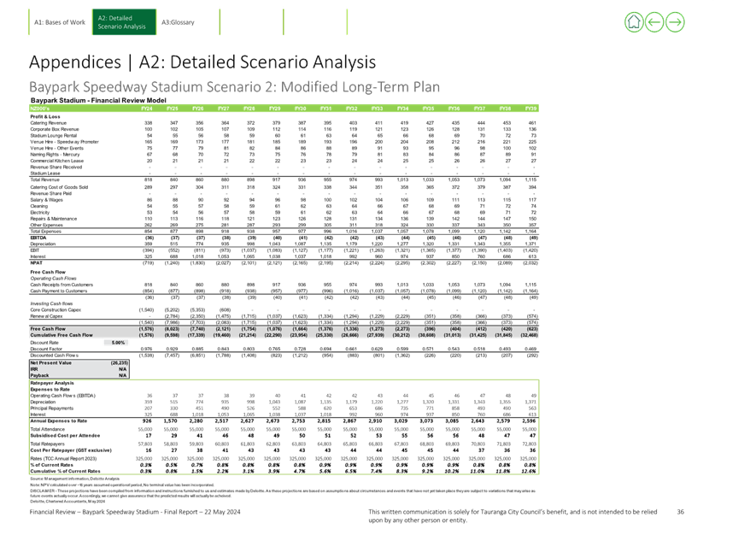Select 'Cash Receipts from Customers' row label
The width and height of the screenshot is (756, 535).
(x=62, y=285)
